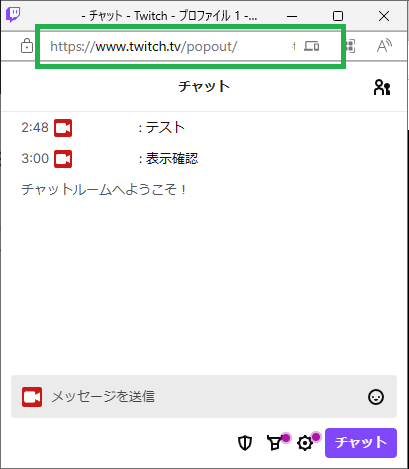Screen dimensions: 409x469
Task: Click the broadcaster badge on the 2:48 message
Action: 63,128
